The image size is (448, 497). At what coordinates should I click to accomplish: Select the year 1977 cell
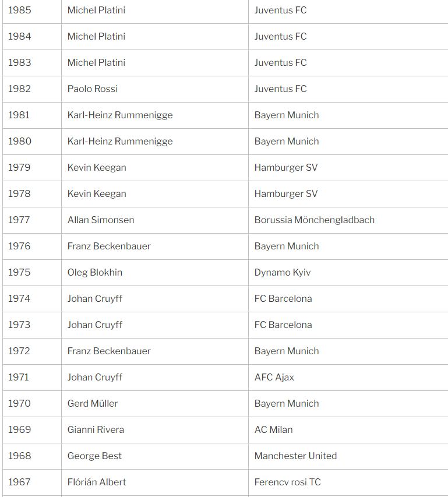tap(19, 220)
